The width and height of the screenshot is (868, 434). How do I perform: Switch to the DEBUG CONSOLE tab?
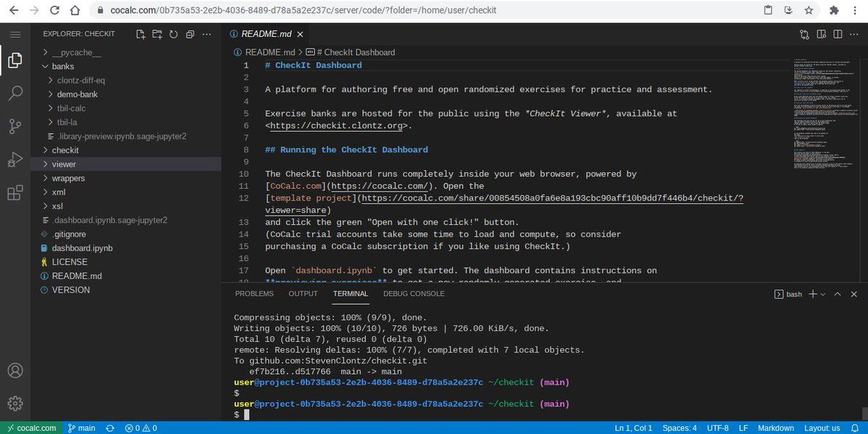click(x=414, y=294)
